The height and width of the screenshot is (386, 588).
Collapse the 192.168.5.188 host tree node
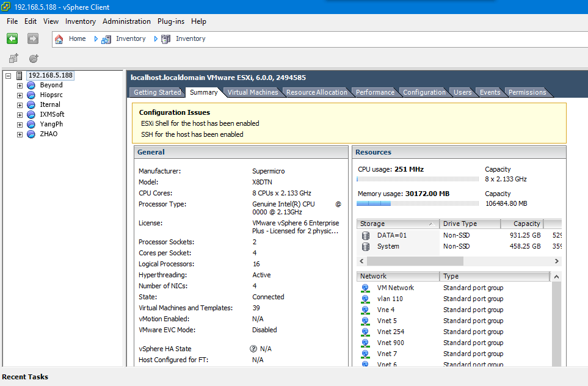pos(9,76)
